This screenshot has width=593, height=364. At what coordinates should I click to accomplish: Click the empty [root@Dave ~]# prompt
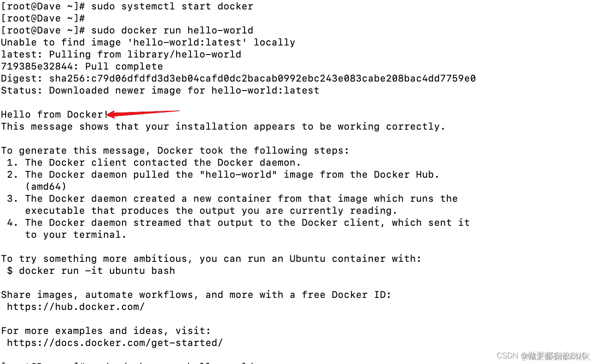[x=43, y=18]
